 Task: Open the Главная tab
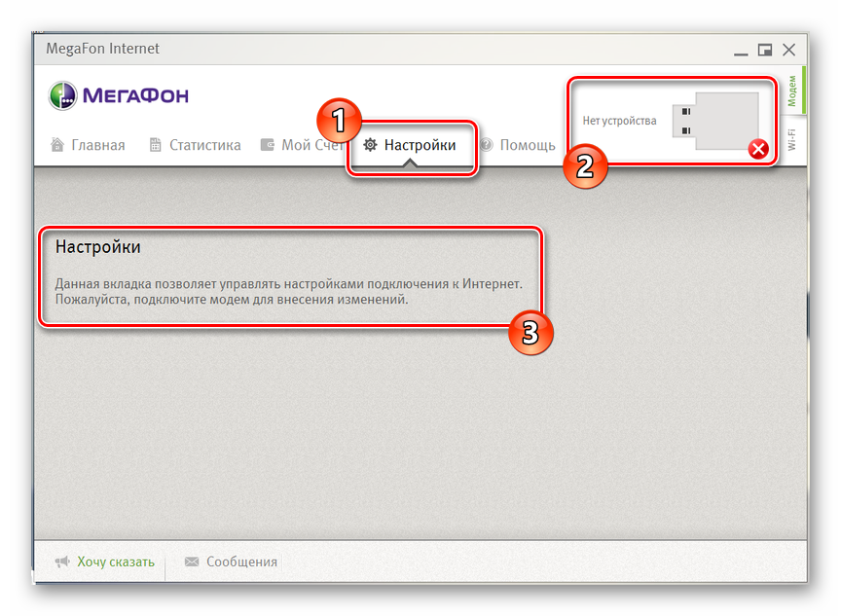tap(88, 145)
